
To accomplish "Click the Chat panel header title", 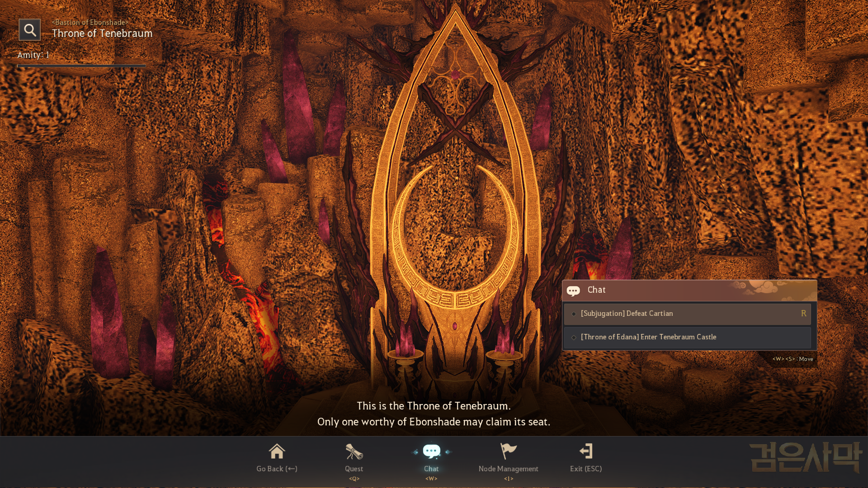I will 596,290.
